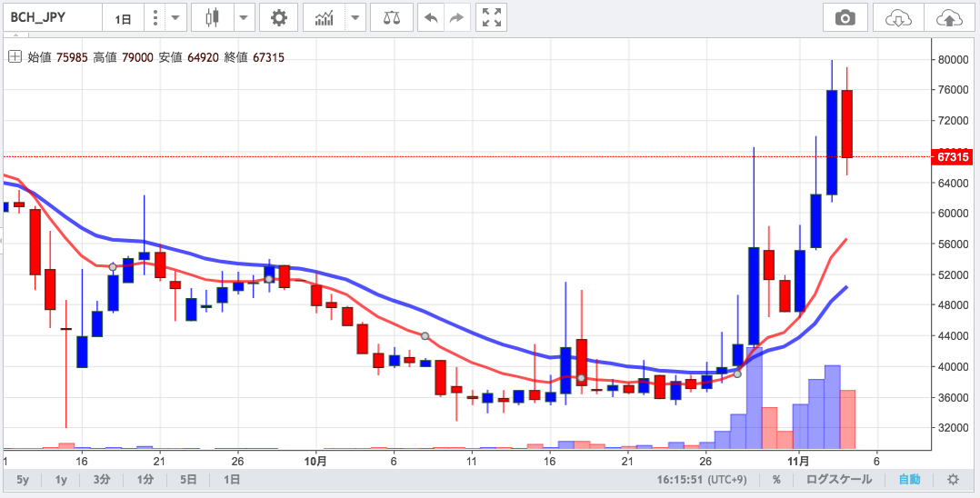
Task: Click the redo arrow
Action: coord(457,18)
